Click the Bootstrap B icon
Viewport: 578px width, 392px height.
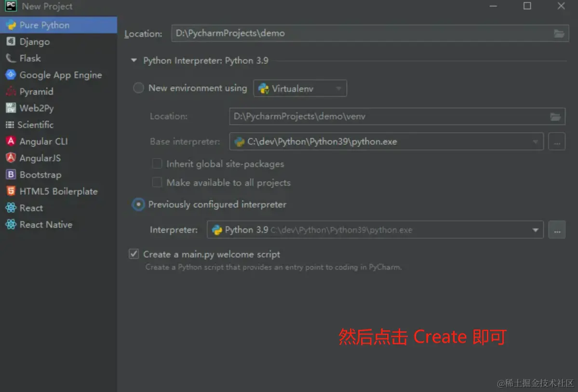coord(11,174)
